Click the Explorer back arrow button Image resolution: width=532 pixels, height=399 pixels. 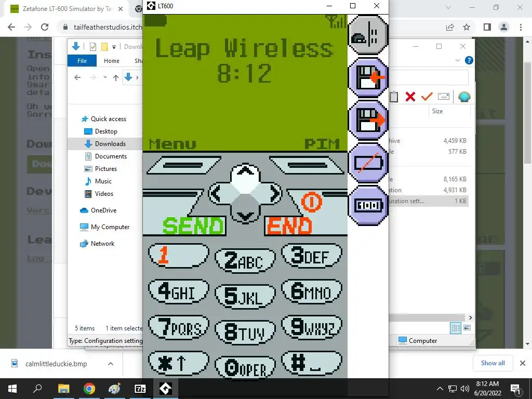tap(77, 78)
